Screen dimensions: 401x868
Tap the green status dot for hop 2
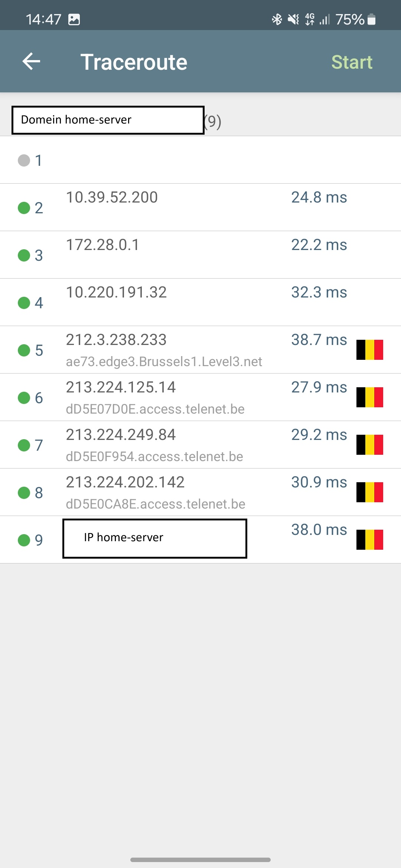click(24, 208)
